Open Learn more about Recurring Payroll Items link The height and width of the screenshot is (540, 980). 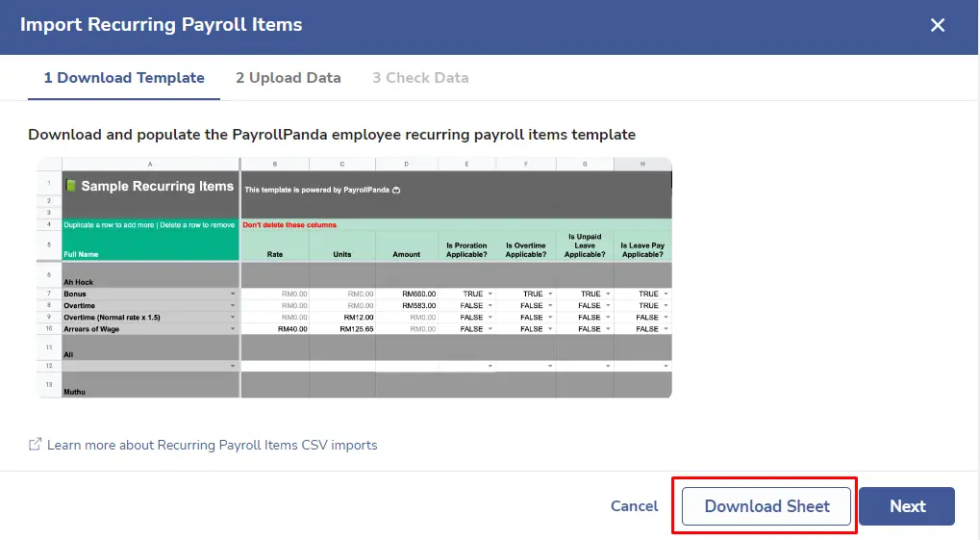pyautogui.click(x=212, y=445)
